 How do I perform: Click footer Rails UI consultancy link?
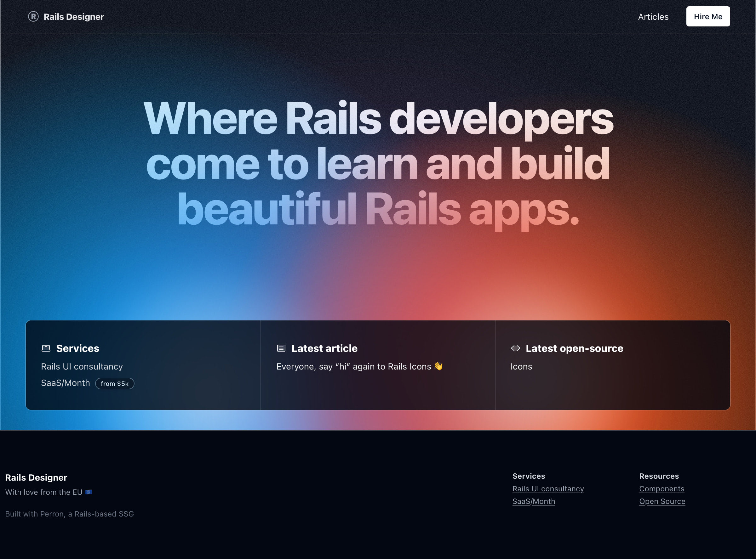pyautogui.click(x=548, y=488)
